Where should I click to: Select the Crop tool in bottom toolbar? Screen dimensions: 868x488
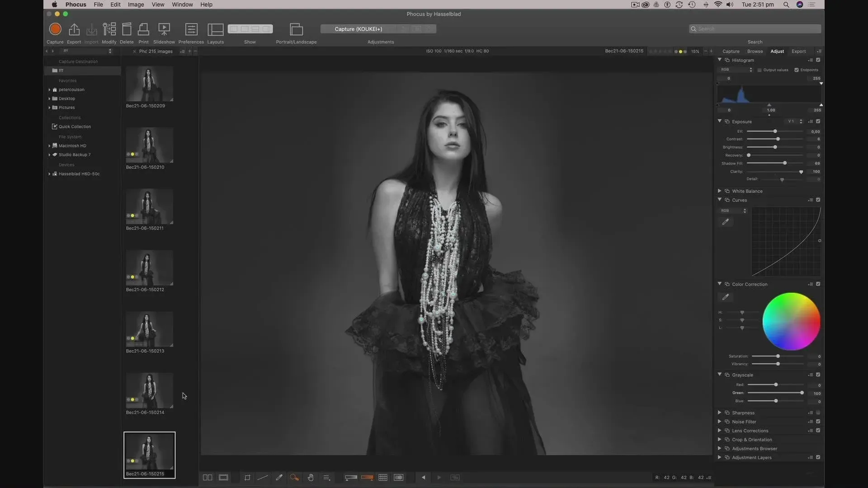coord(247,478)
